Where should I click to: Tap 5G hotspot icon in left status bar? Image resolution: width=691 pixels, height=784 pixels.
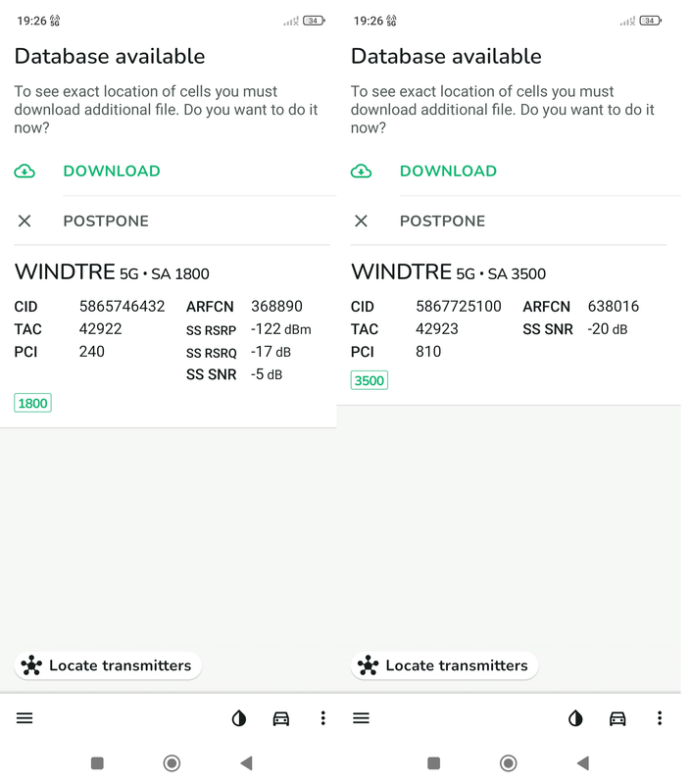coord(55,21)
